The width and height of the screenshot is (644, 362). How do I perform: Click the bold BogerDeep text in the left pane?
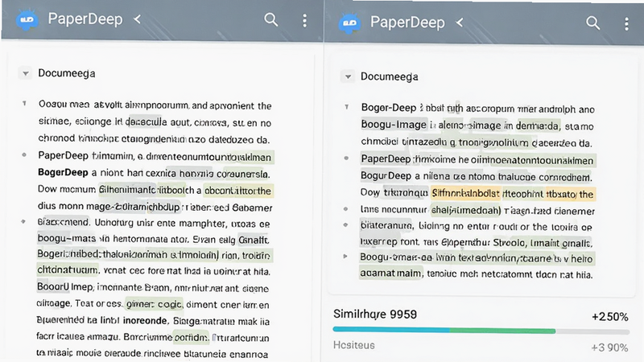tap(63, 172)
